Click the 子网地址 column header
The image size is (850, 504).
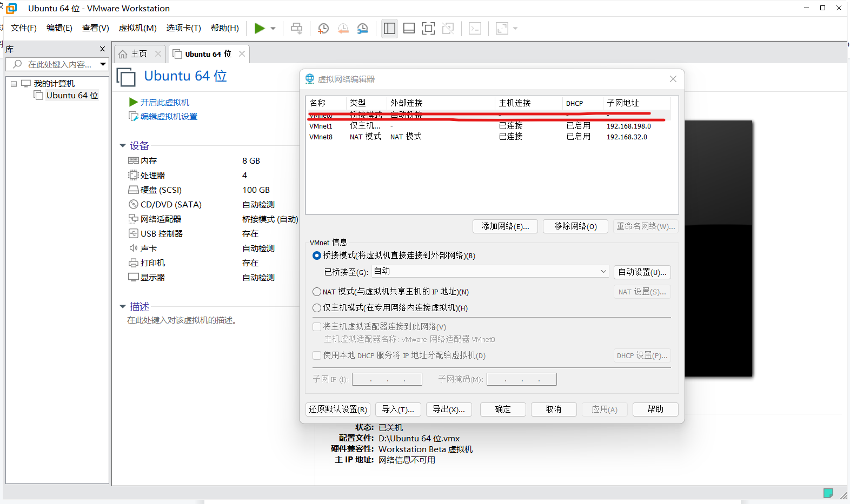point(637,103)
